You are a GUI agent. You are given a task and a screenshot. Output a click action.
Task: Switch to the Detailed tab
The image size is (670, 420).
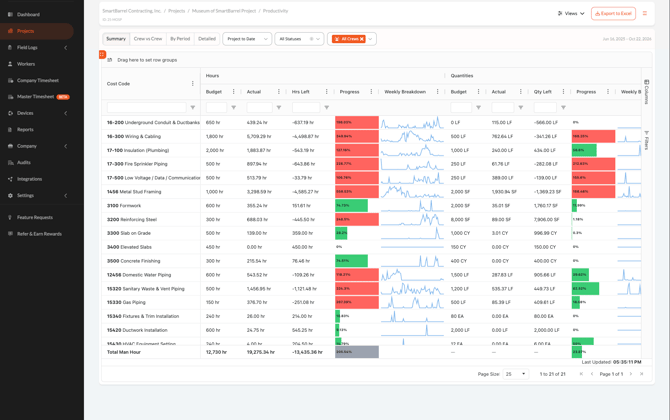point(207,39)
